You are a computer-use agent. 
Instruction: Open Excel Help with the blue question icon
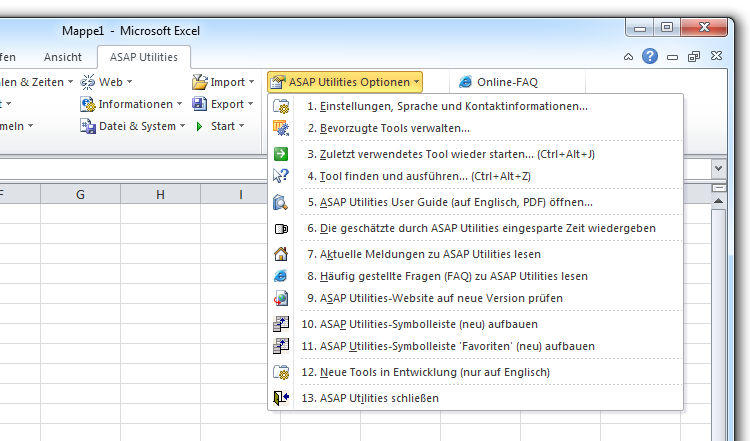coord(650,56)
